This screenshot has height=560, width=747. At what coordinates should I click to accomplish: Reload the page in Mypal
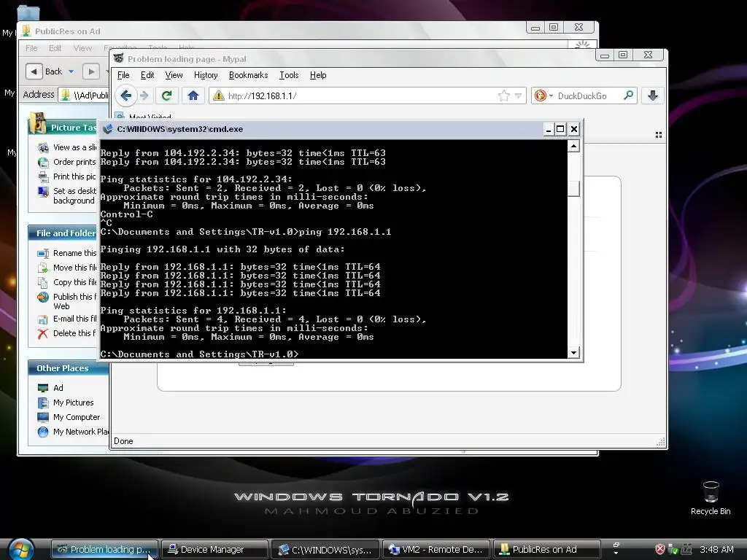[166, 96]
